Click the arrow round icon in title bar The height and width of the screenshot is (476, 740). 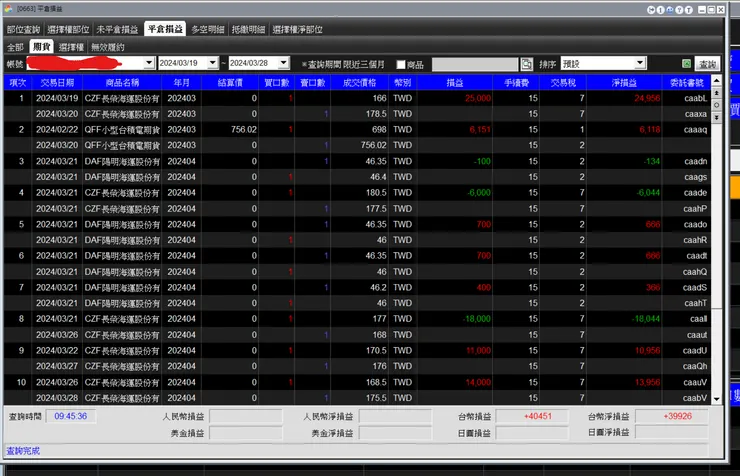[x=651, y=9]
